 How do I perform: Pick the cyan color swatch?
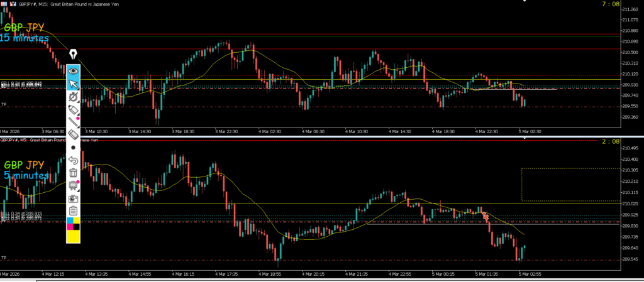point(70,221)
